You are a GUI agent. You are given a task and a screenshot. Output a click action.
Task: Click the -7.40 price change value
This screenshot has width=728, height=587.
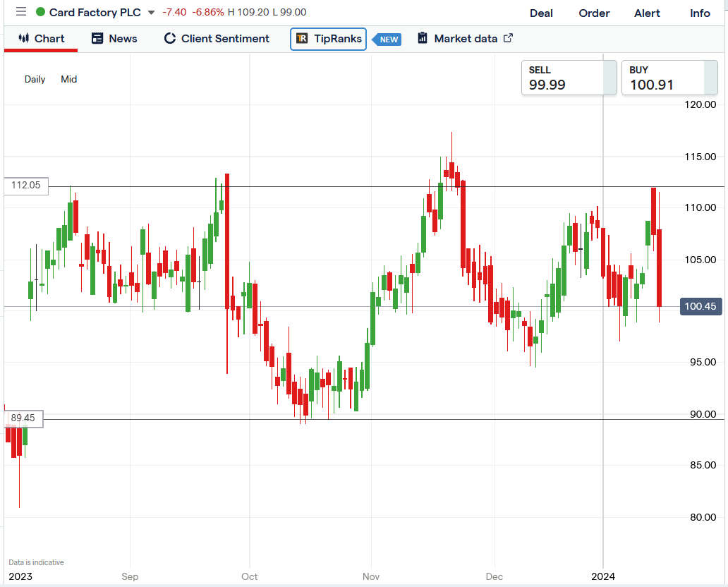tap(174, 12)
